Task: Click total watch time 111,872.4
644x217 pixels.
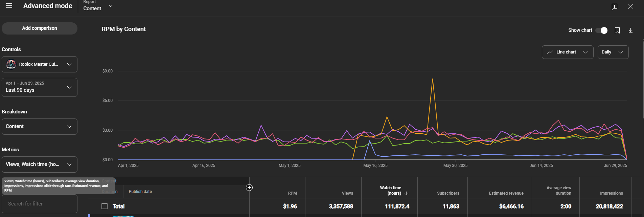Action: pyautogui.click(x=397, y=207)
